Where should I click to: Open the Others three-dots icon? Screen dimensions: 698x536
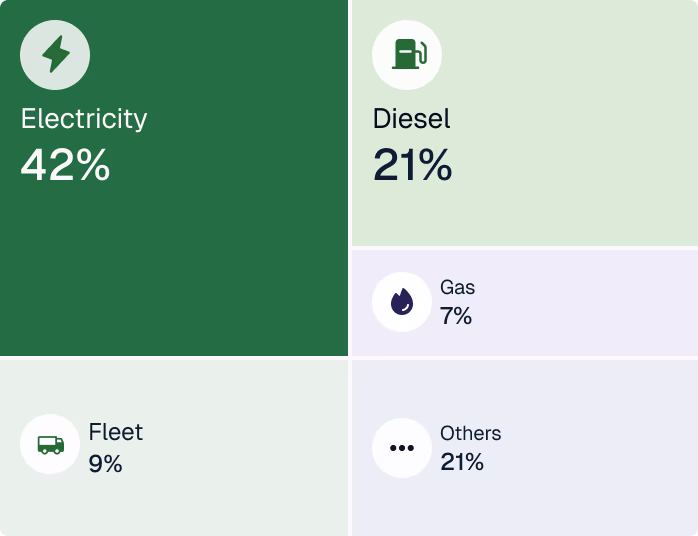click(x=402, y=448)
